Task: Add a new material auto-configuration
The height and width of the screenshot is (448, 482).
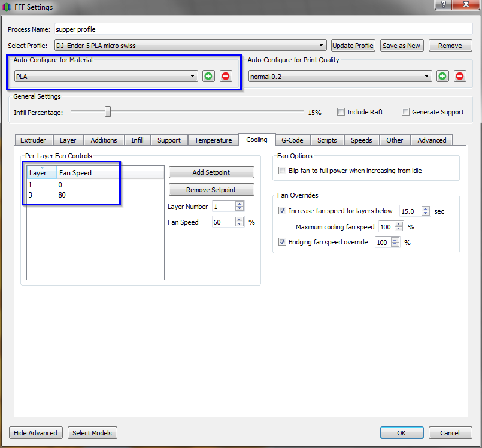Action: coord(208,76)
